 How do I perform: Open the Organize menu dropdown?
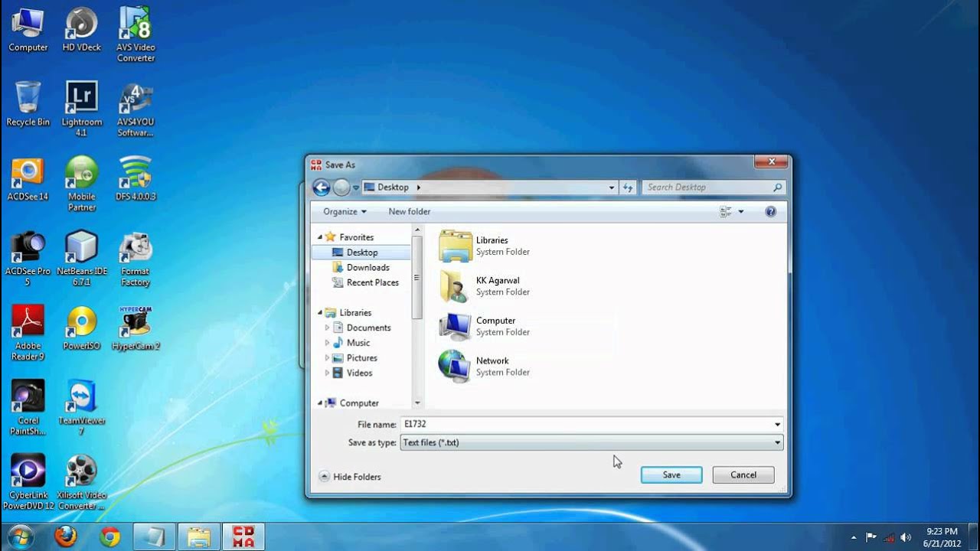click(x=345, y=212)
